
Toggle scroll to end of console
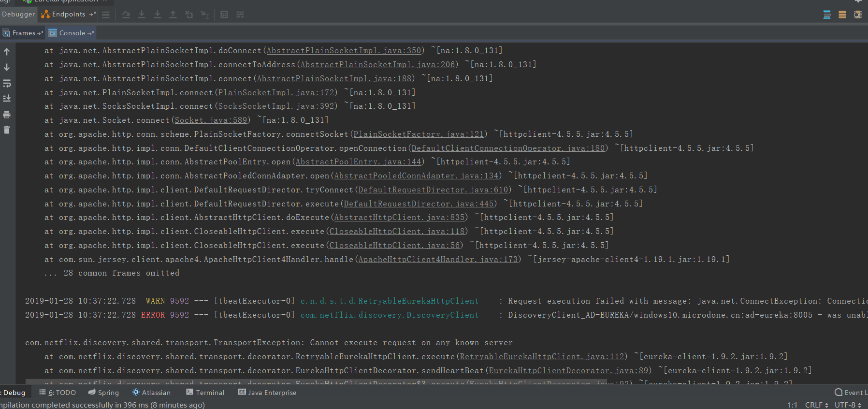click(7, 98)
